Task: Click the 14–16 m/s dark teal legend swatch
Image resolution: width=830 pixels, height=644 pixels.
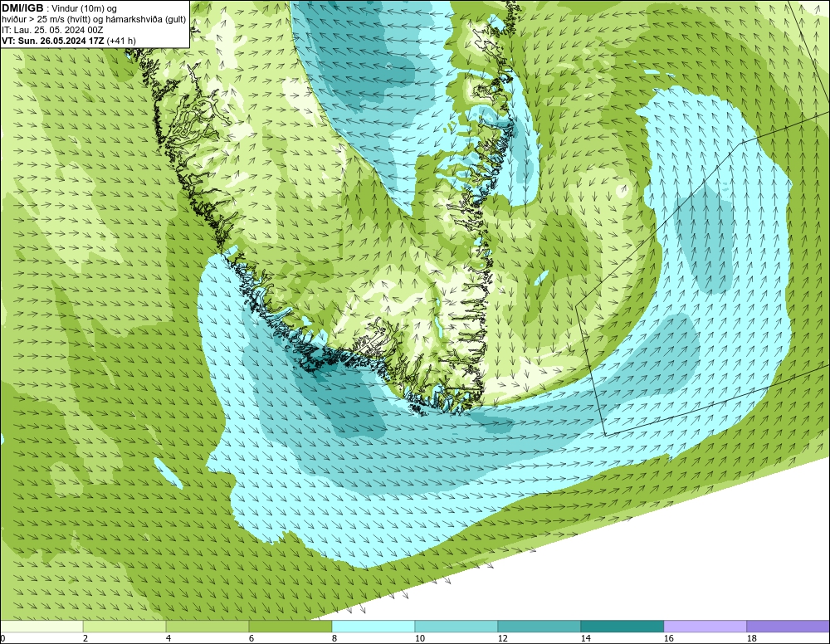Action: point(622,627)
